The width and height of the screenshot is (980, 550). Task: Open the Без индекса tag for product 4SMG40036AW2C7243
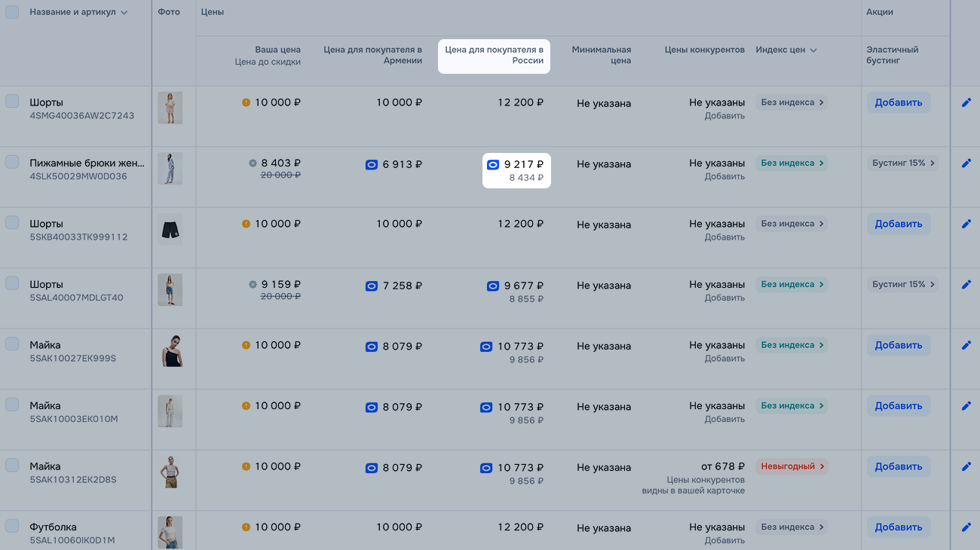click(x=792, y=102)
